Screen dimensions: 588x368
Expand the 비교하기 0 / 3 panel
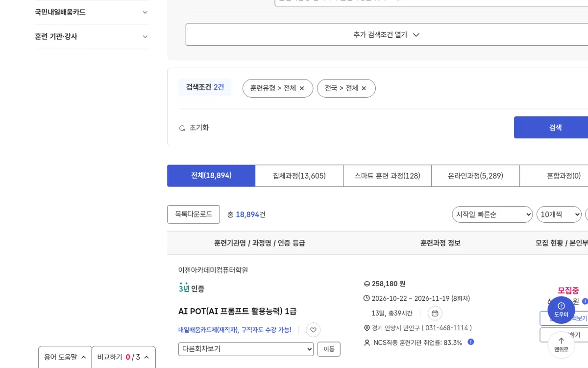(x=123, y=357)
